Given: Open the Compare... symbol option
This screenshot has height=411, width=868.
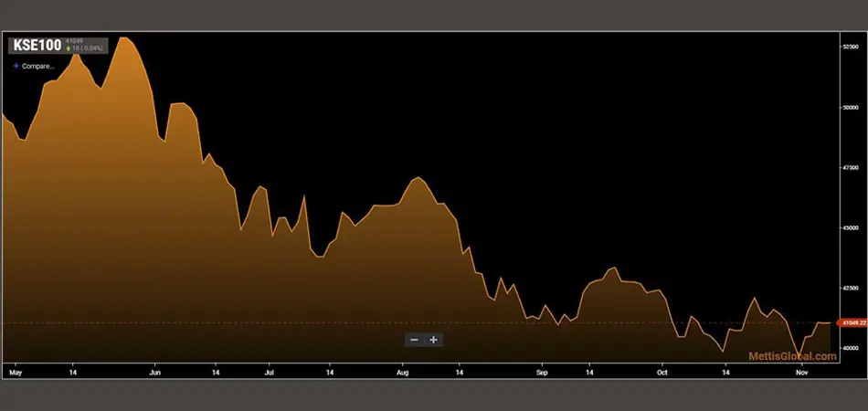Looking at the screenshot, I should [x=35, y=66].
